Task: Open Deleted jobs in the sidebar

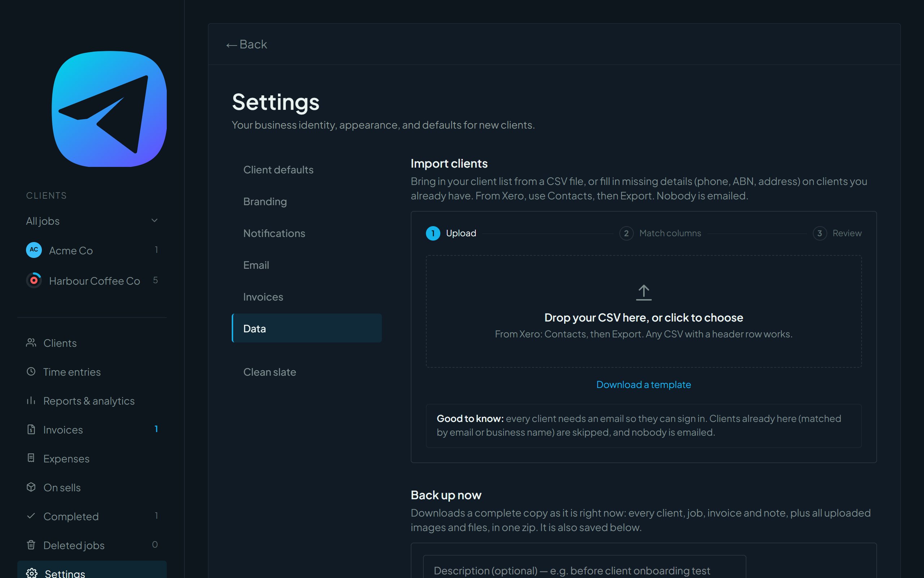Action: click(x=92, y=545)
